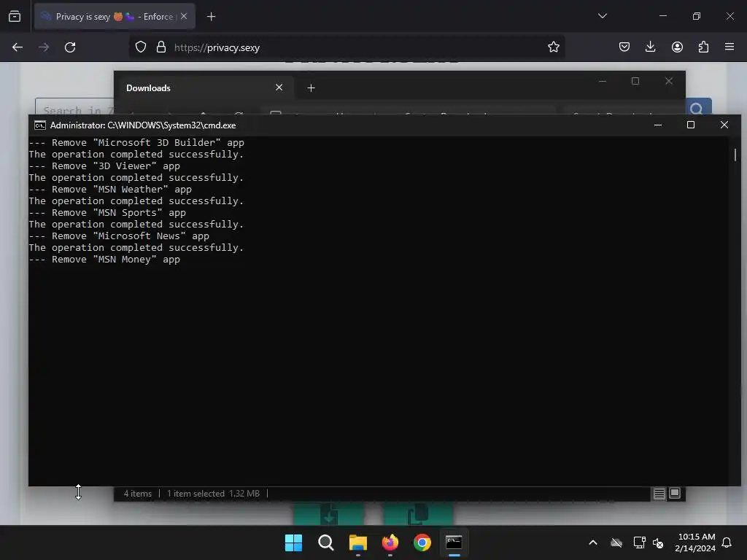
Task: Click the muted volume tray icon
Action: (x=658, y=542)
